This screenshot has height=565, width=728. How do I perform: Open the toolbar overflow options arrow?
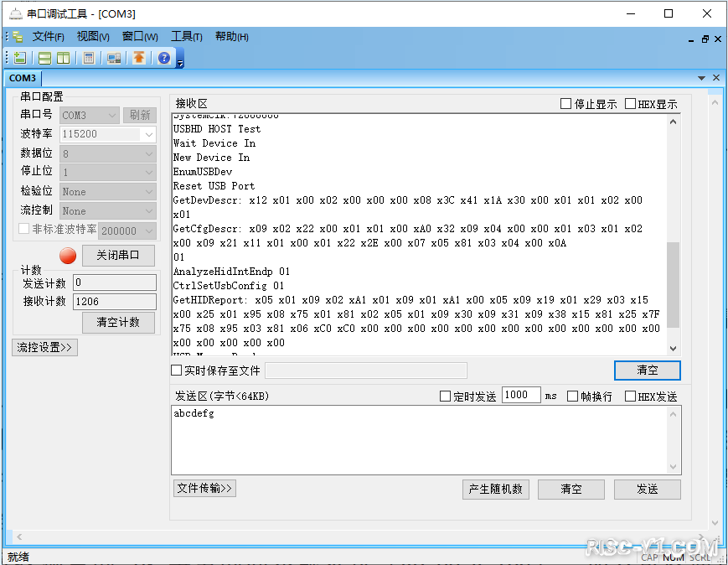point(180,63)
